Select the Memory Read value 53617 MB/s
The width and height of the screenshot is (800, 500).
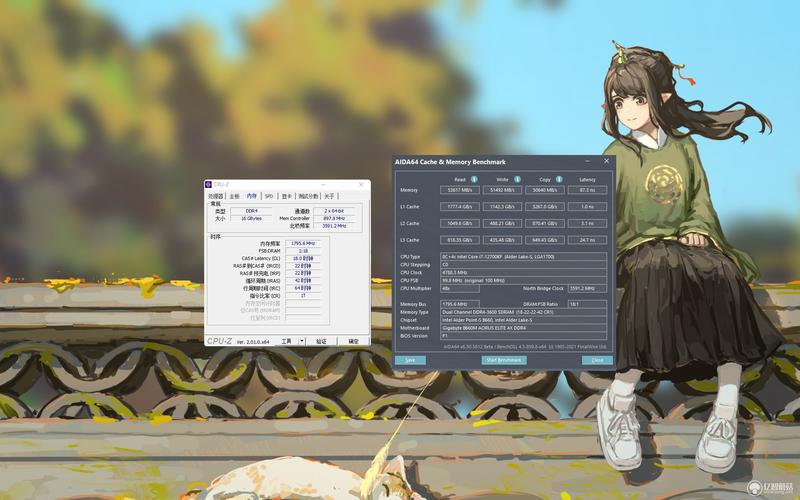(460, 190)
